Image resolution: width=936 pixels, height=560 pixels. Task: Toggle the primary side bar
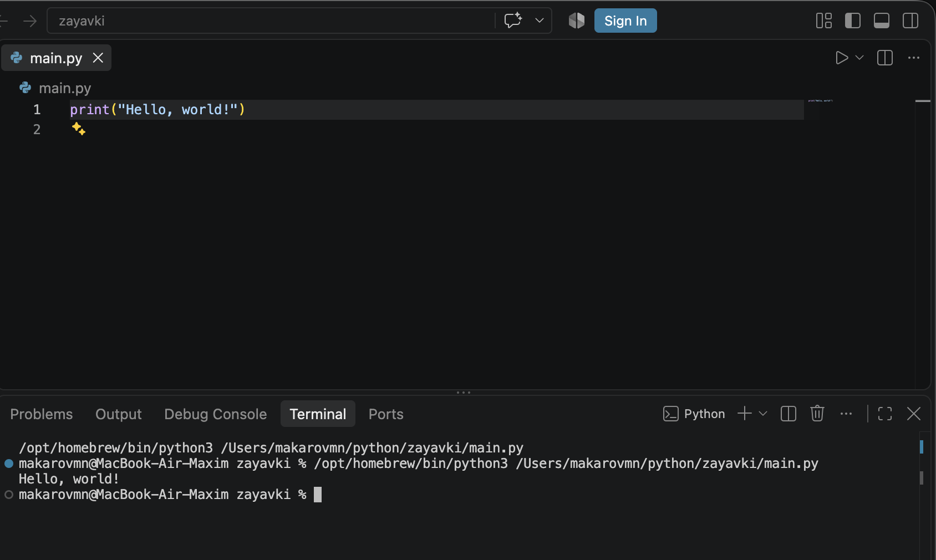[853, 21]
